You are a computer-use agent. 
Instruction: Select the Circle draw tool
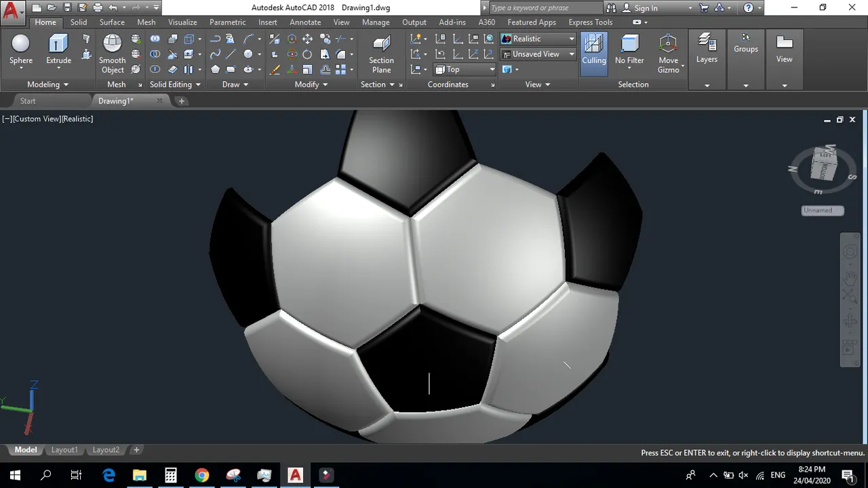(248, 54)
